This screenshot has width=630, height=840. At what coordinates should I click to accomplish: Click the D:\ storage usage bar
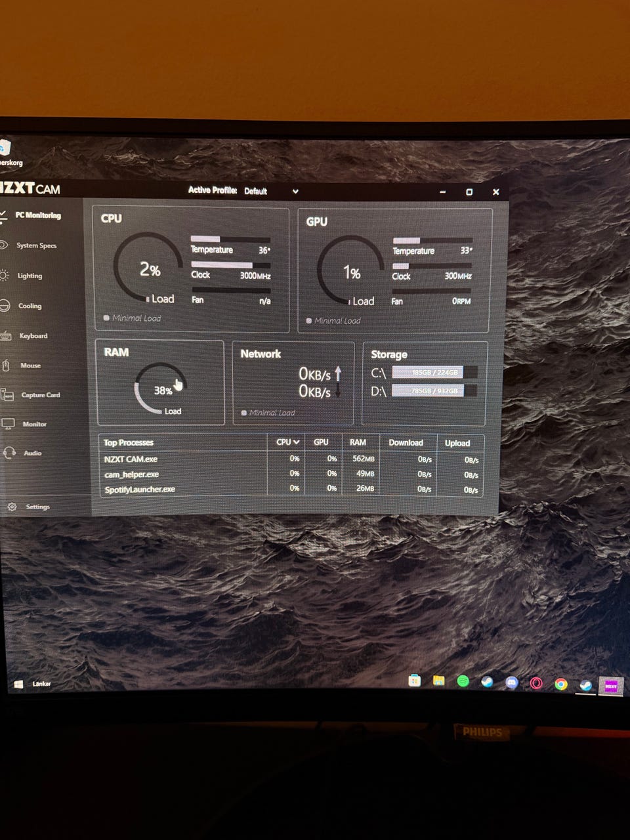pos(434,390)
